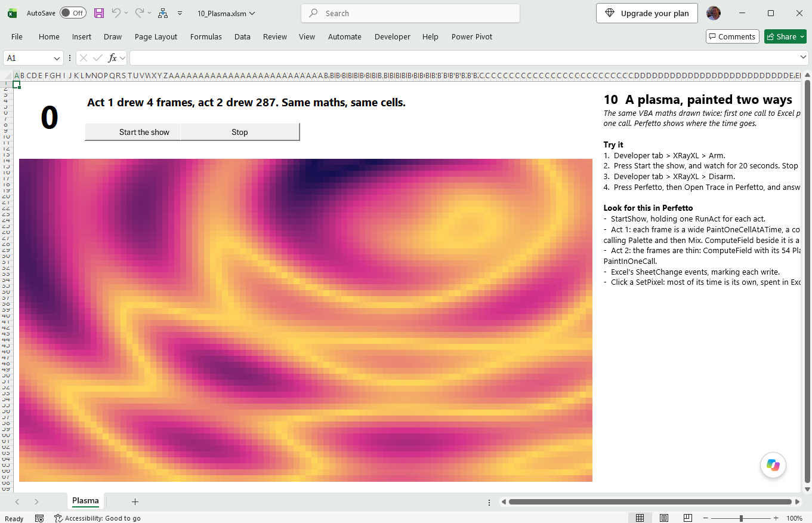Viewport: 812px width, 523px height.
Task: Click Upgrade your plan button
Action: click(x=647, y=13)
